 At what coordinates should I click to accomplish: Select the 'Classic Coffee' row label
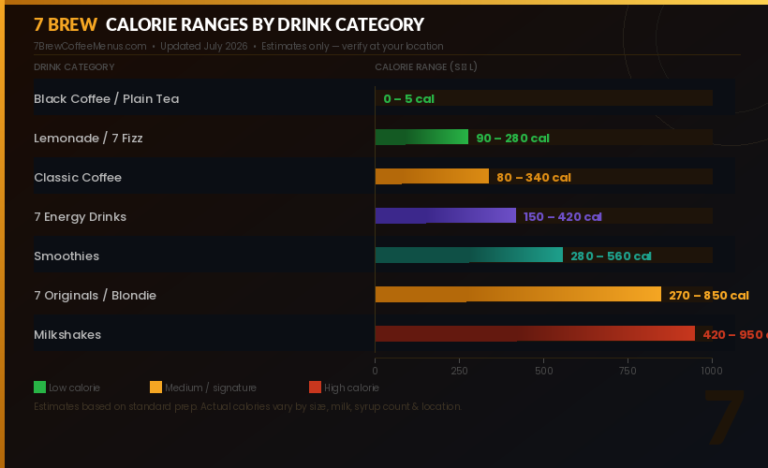78,177
